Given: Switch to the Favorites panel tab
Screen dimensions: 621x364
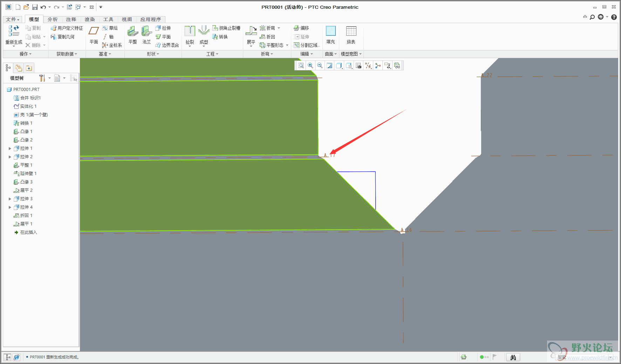Looking at the screenshot, I should pos(29,68).
